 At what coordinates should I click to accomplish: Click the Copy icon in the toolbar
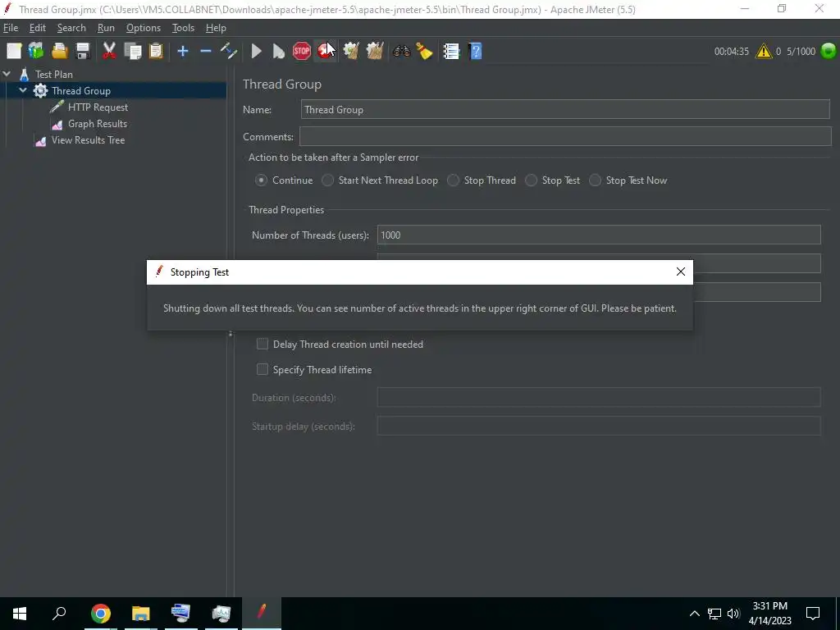coord(132,51)
